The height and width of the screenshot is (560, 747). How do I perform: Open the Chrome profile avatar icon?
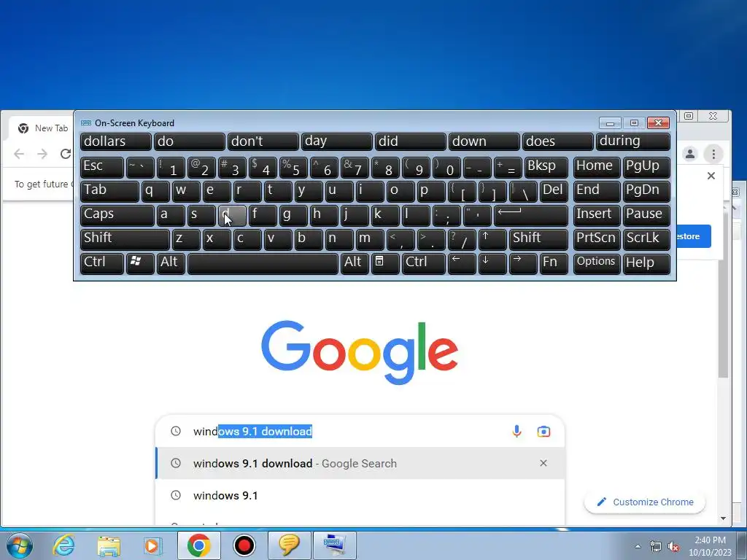coord(690,154)
